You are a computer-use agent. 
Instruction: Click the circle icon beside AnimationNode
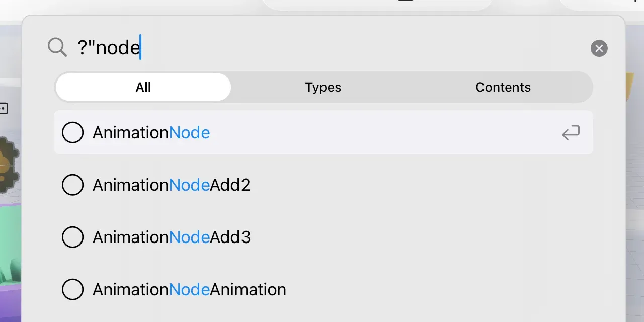(x=72, y=133)
